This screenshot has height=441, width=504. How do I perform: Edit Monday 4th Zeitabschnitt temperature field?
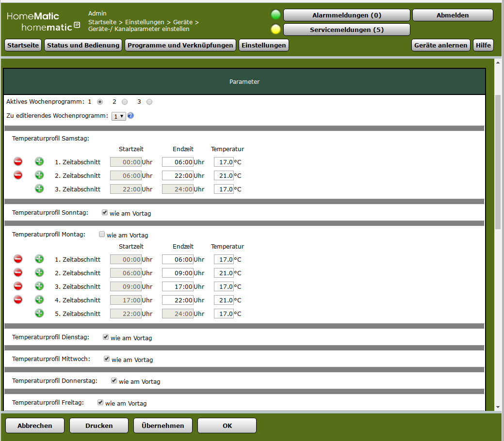(x=224, y=300)
